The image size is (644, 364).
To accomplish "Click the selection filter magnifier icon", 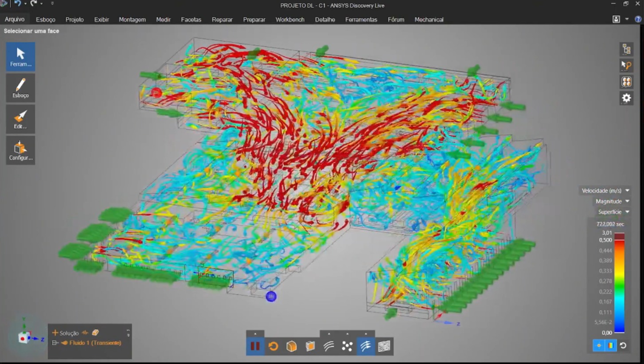I will pyautogui.click(x=626, y=66).
